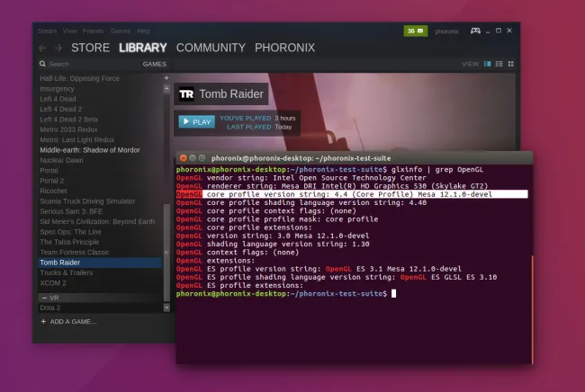Minimize the terminal window
The image size is (585, 392).
tap(193, 158)
